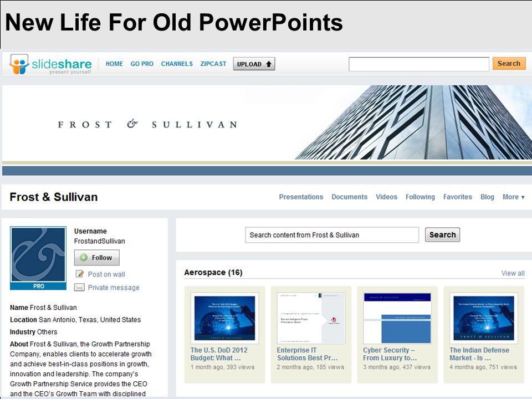Click the '4 months ago, 751 views' text
Screen dimensions: 532x399
(x=483, y=367)
